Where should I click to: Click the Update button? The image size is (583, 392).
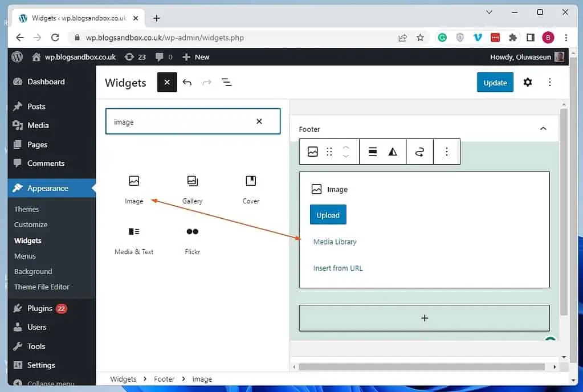click(494, 82)
